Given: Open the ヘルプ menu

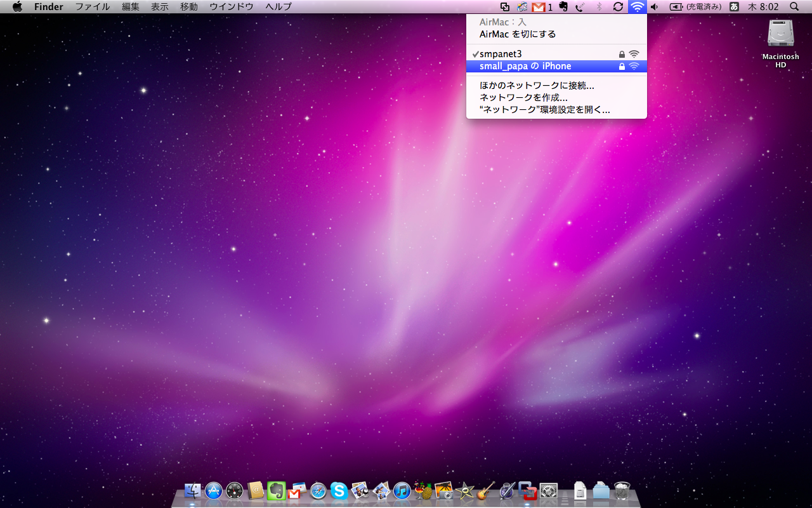Looking at the screenshot, I should [x=278, y=7].
